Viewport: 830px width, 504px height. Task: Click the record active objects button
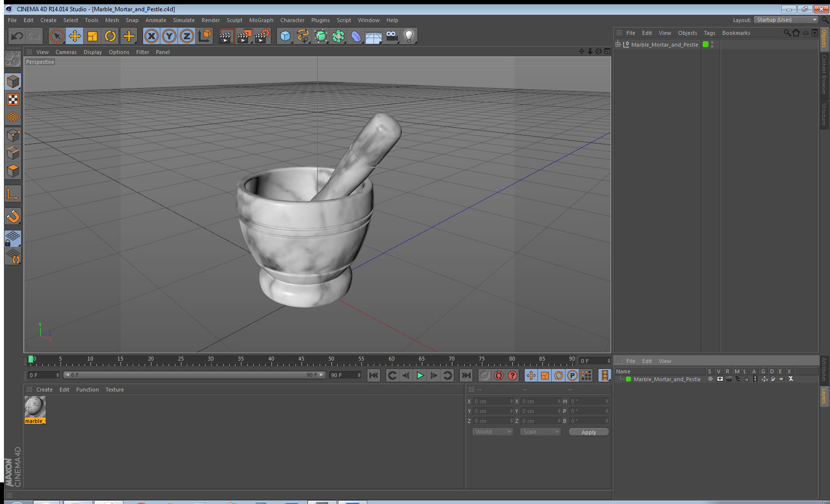point(485,375)
